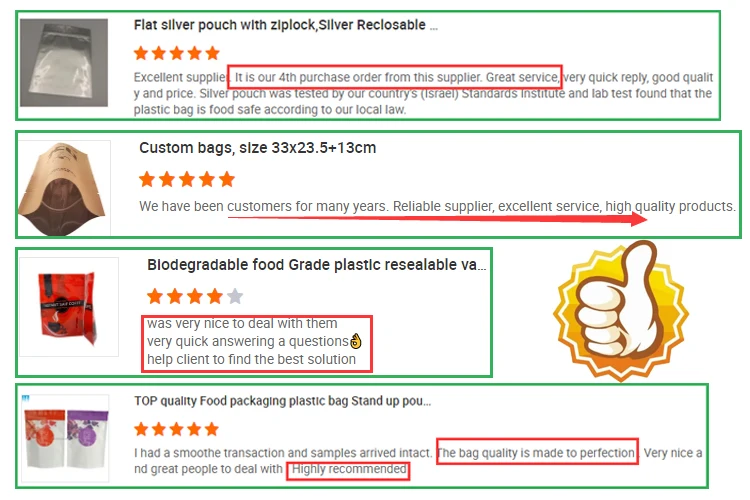Open the kraft custom bag product image

pyautogui.click(x=64, y=188)
